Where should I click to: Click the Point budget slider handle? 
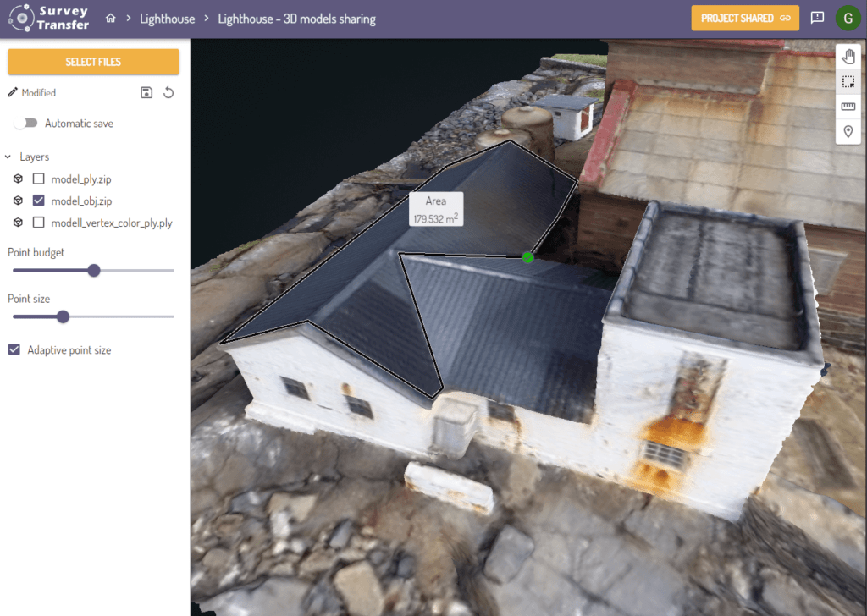point(94,270)
